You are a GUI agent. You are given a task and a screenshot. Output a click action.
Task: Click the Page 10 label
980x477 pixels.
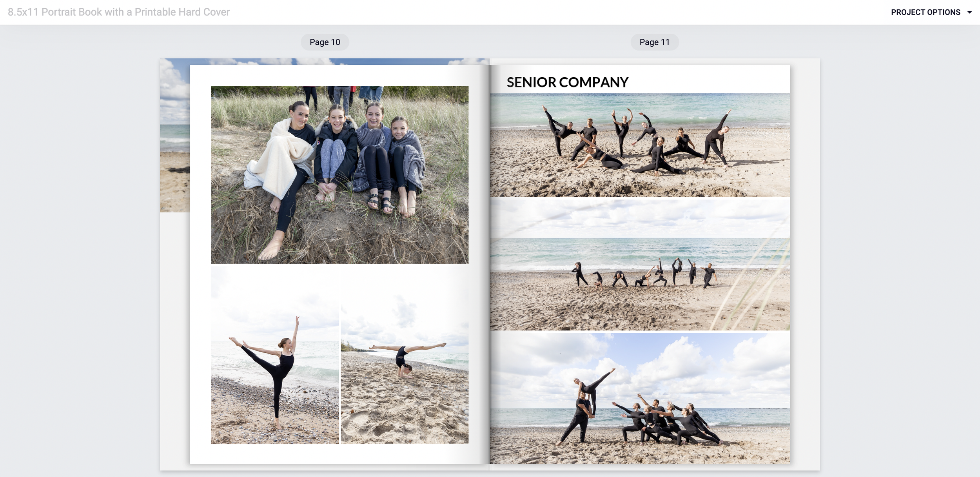[x=325, y=42]
